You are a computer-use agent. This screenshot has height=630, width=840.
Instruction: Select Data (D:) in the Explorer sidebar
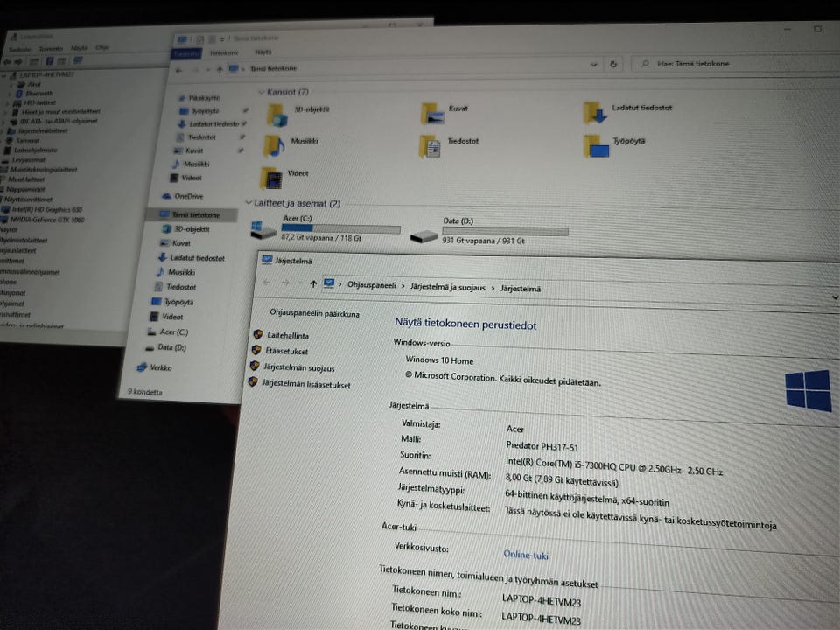165,347
